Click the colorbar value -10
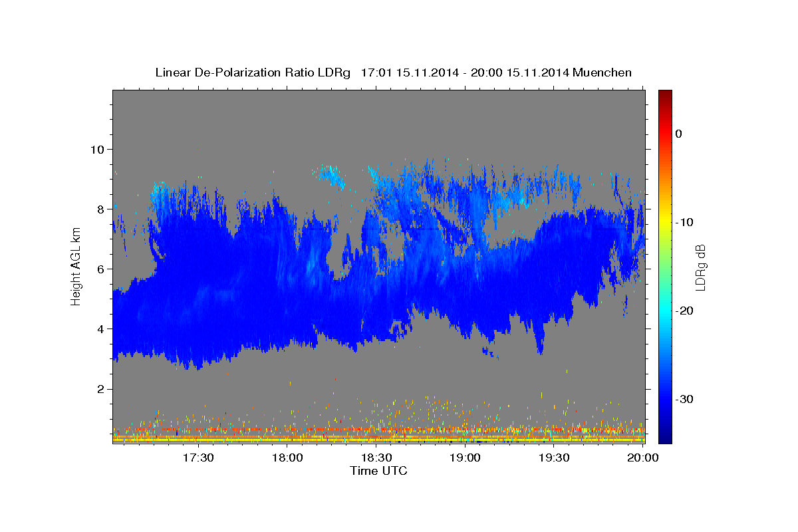 pos(685,222)
